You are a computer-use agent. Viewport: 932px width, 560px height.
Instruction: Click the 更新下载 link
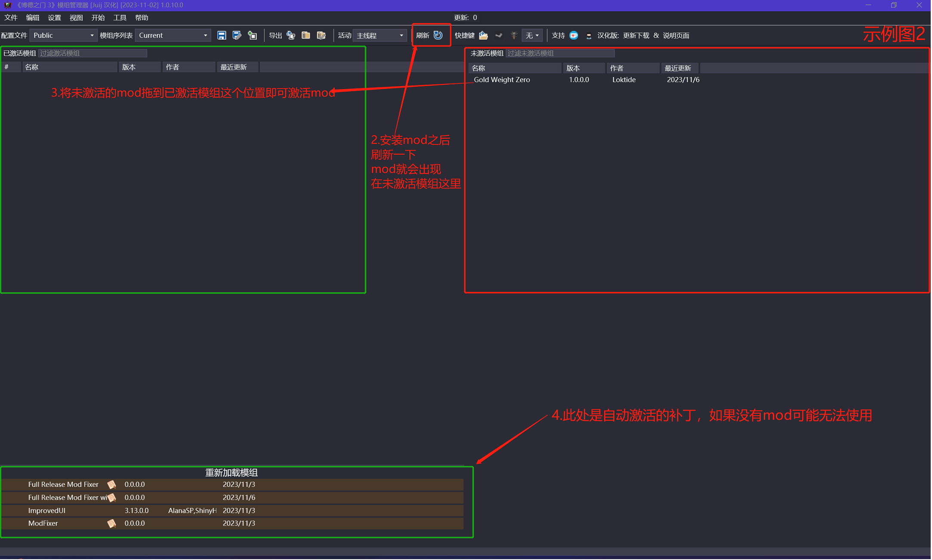636,35
